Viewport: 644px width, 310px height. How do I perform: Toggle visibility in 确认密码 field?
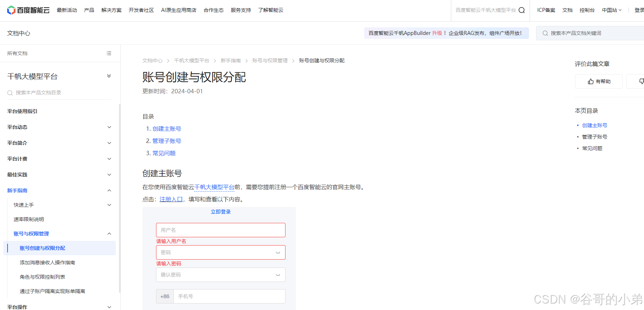(278, 275)
